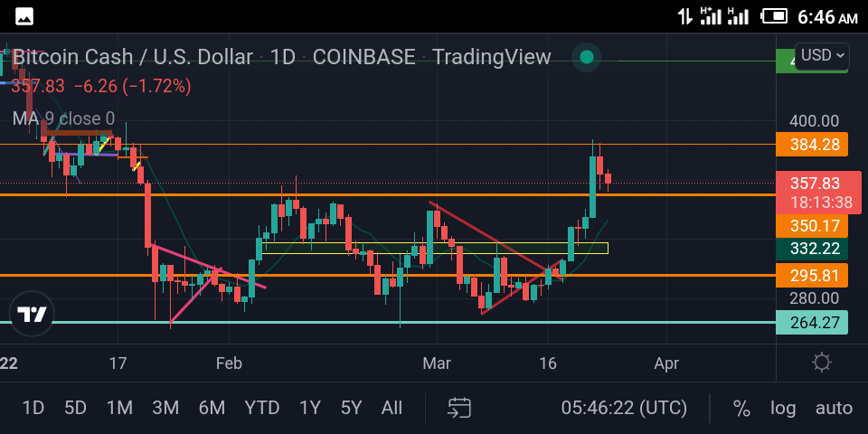Click the green market status dot
Image resolution: width=868 pixels, height=434 pixels.
click(587, 57)
